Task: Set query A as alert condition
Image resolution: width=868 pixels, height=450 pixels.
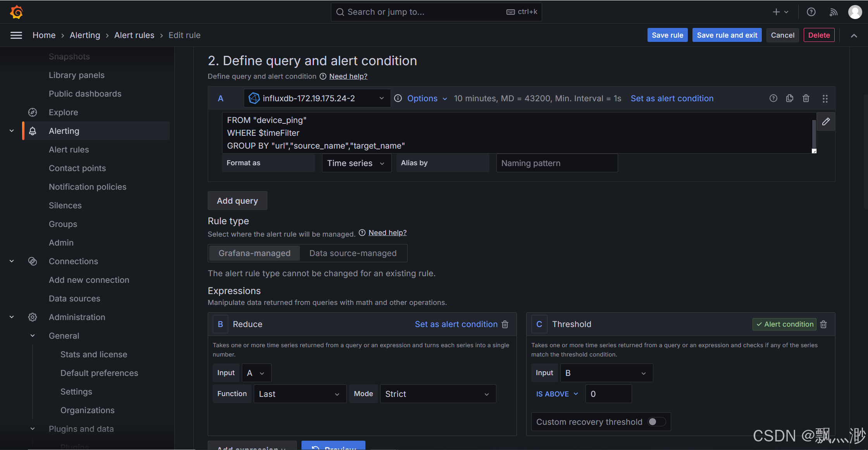Action: click(672, 99)
